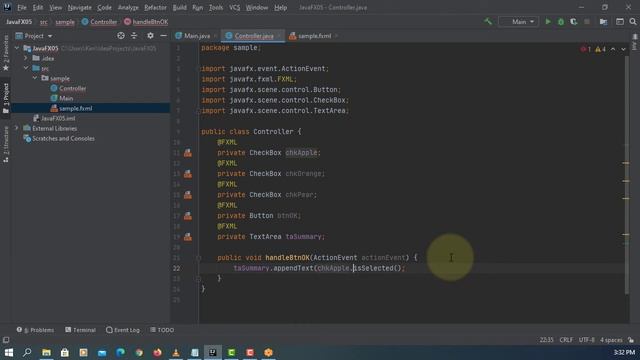The height and width of the screenshot is (360, 640).
Task: Click the 22:35 cursor position status
Action: click(x=547, y=340)
